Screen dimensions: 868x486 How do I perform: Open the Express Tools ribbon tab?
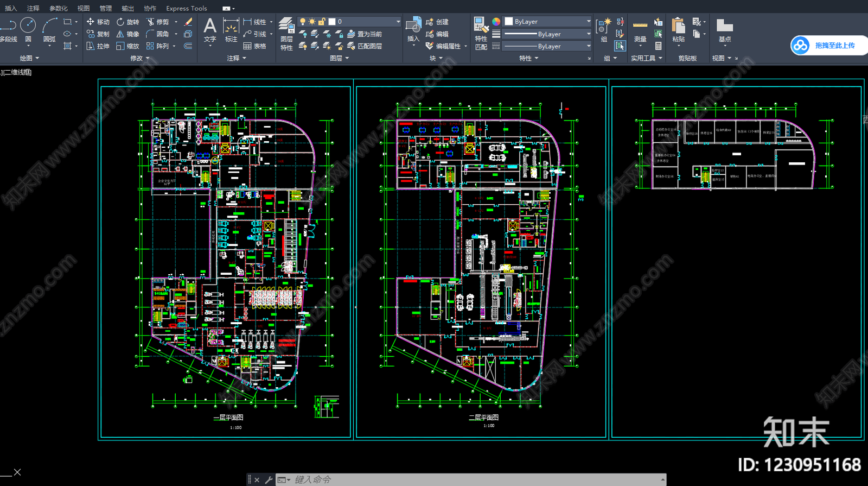pos(187,8)
